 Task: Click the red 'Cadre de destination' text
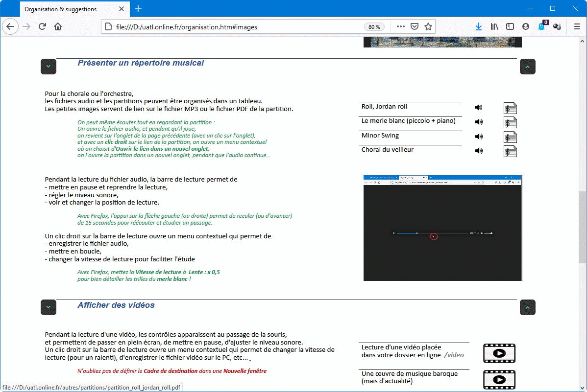coord(171,371)
